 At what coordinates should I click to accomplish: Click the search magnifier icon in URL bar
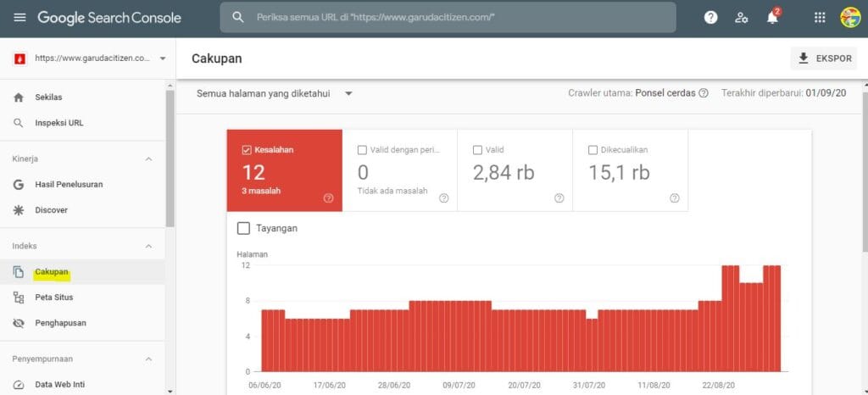pyautogui.click(x=238, y=17)
